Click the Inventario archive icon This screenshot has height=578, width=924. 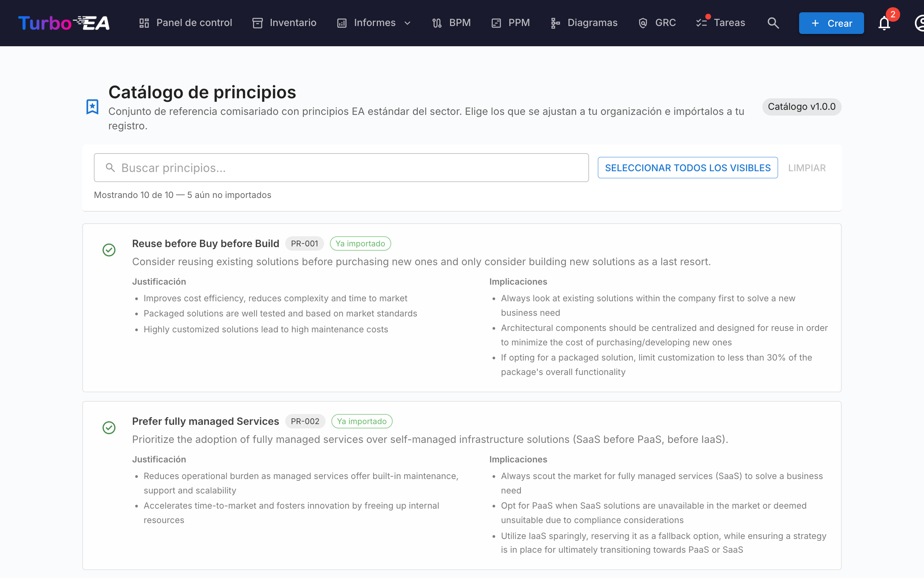pos(258,23)
